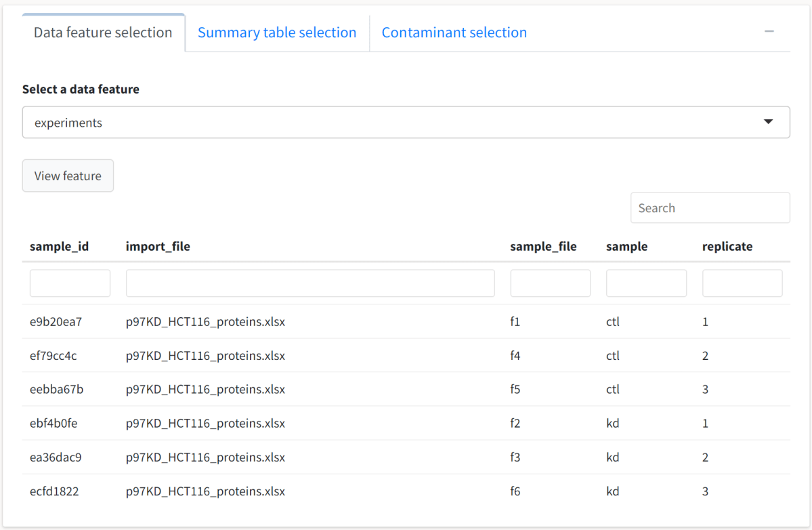The height and width of the screenshot is (530, 812).
Task: Open the data feature dropdown arrow
Action: click(768, 122)
